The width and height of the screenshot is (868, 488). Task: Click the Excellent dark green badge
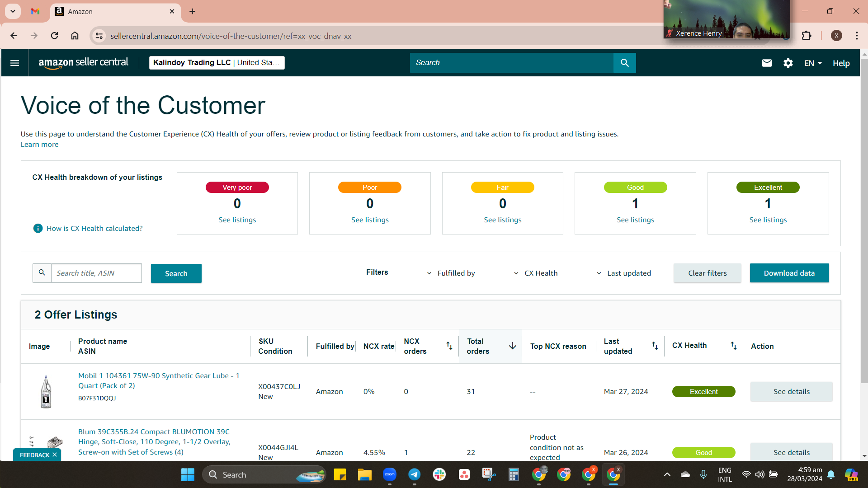coord(768,188)
